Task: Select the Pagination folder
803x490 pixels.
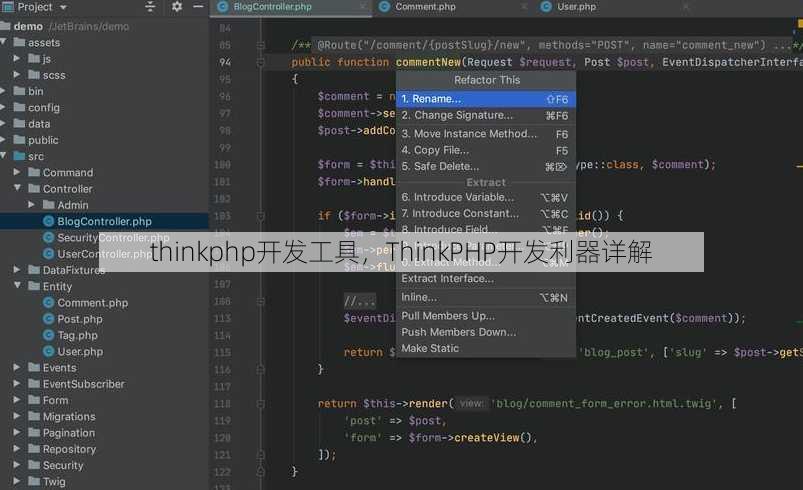Action: coord(69,433)
